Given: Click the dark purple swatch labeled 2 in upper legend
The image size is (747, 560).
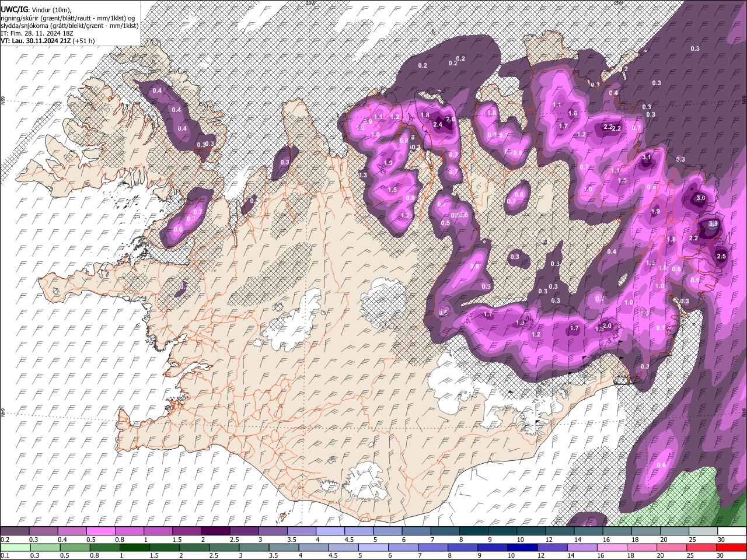Looking at the screenshot, I should [x=215, y=531].
